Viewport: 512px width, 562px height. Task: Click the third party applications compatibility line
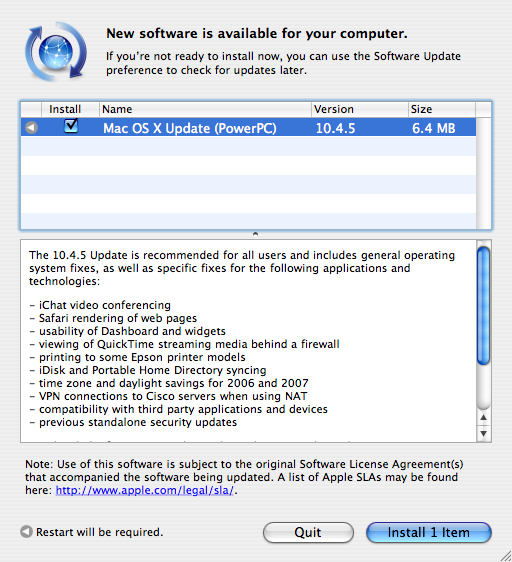(179, 409)
